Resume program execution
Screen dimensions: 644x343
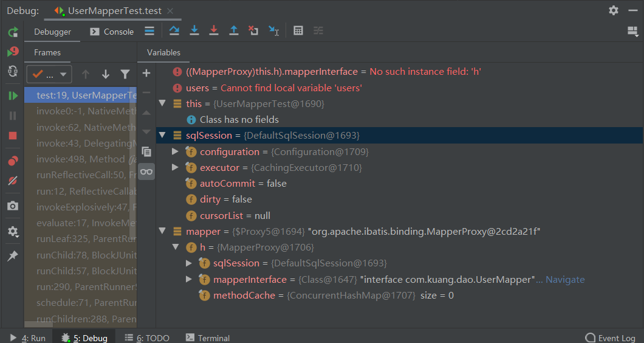click(x=13, y=96)
